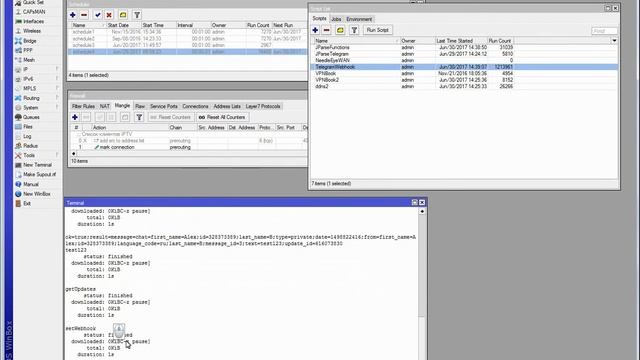Open Mangle tab in Firewall
Image resolution: width=640 pixels, height=360 pixels.
[x=122, y=106]
